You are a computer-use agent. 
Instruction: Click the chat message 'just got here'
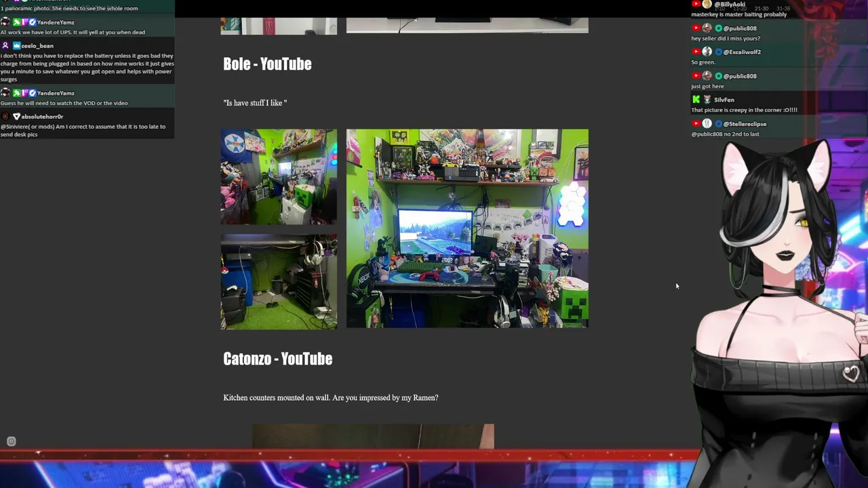[707, 86]
